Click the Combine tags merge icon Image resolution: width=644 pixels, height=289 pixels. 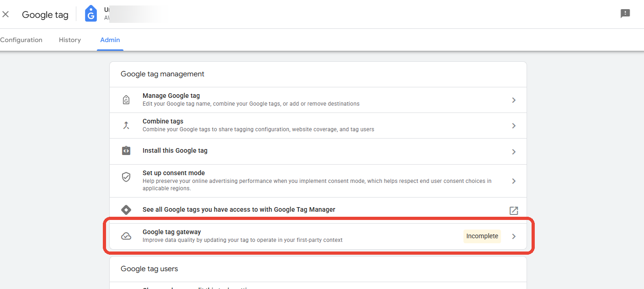click(x=126, y=125)
